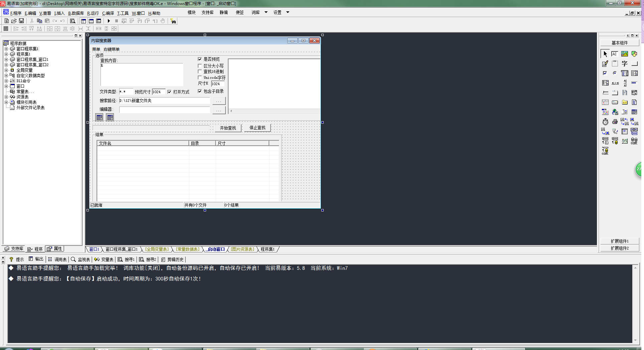Screen dimensions: 644x350
Task: Click the 尺寸K input field
Action: [217, 84]
